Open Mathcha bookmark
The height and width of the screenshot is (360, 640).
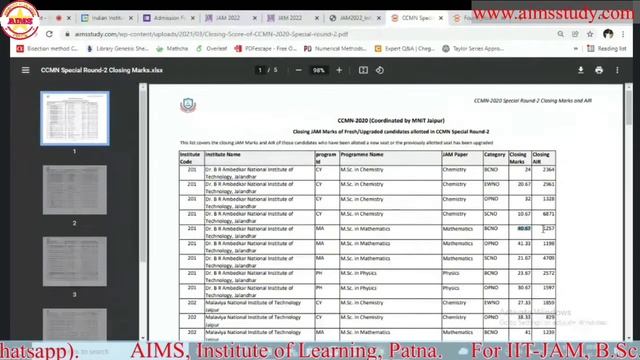[172, 49]
